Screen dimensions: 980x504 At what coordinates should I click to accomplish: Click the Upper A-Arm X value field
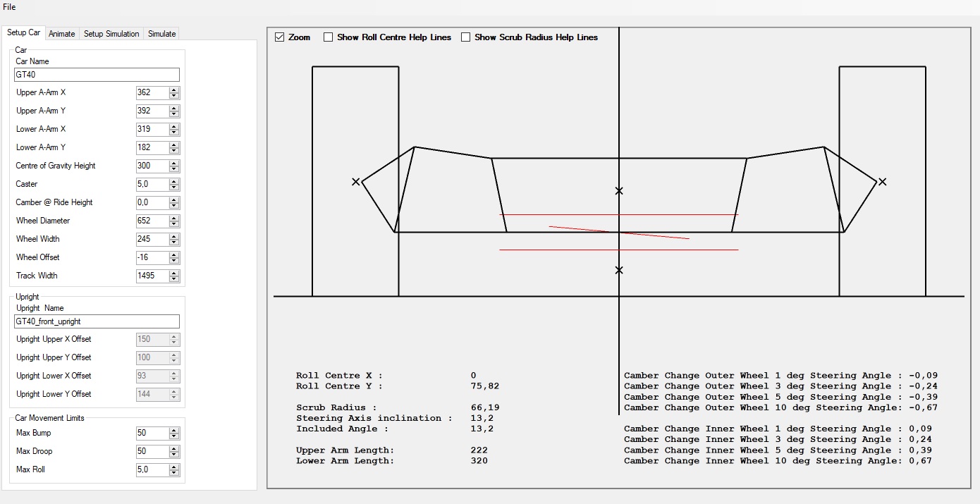(152, 92)
